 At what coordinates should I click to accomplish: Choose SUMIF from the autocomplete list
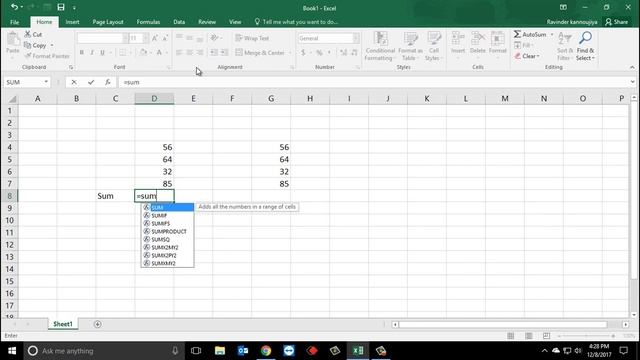point(168,216)
